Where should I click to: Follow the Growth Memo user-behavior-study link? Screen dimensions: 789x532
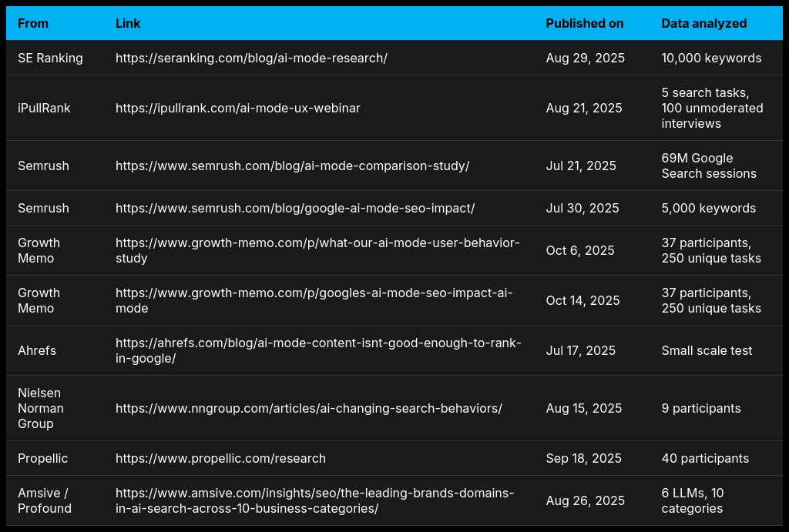317,251
